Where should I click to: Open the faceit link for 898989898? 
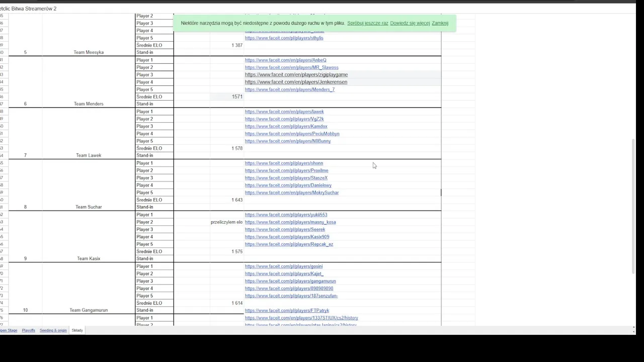pyautogui.click(x=289, y=289)
